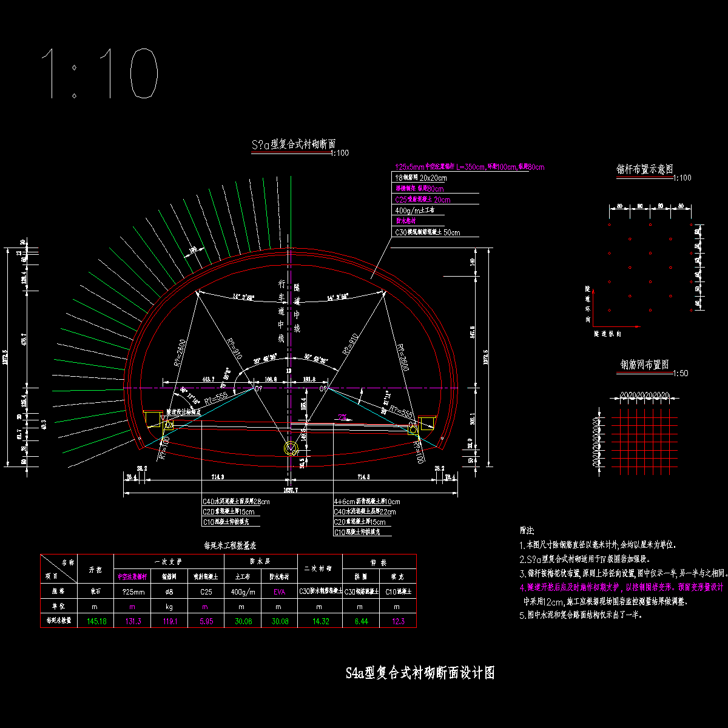The image size is (728, 728).
Task: Select the title "S4a型复合式衬砌断面设计图"
Action: pyautogui.click(x=420, y=673)
